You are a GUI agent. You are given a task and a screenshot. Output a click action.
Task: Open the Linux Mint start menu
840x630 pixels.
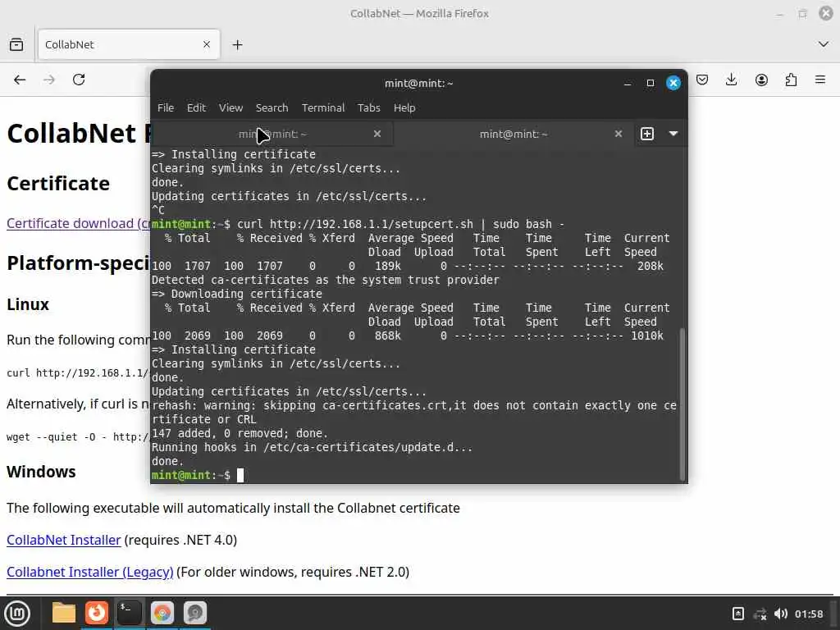(x=17, y=614)
